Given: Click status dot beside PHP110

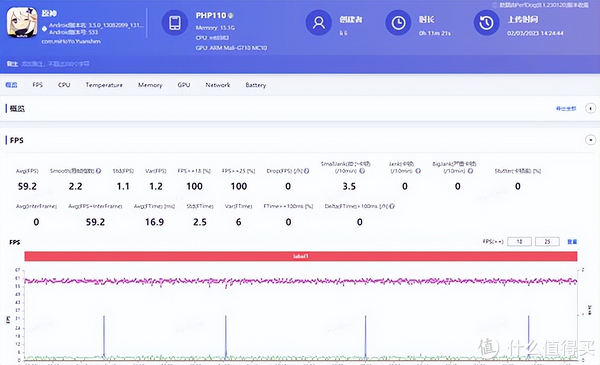Looking at the screenshot, I should pyautogui.click(x=231, y=16).
